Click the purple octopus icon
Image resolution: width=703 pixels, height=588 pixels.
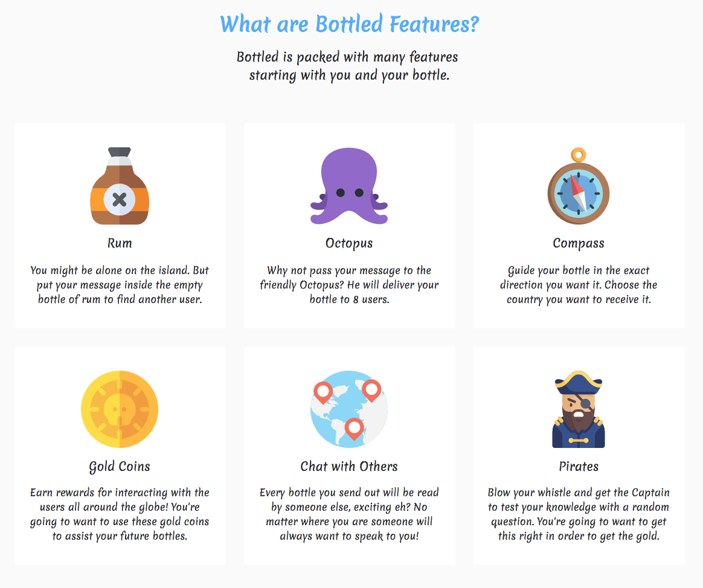[349, 185]
